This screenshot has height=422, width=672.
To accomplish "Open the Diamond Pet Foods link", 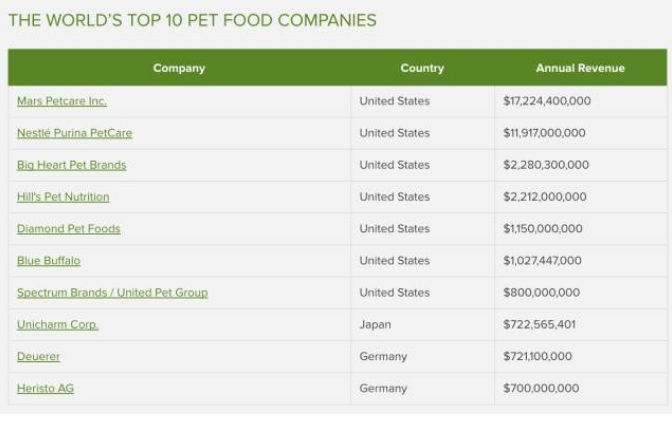I will coord(68,229).
